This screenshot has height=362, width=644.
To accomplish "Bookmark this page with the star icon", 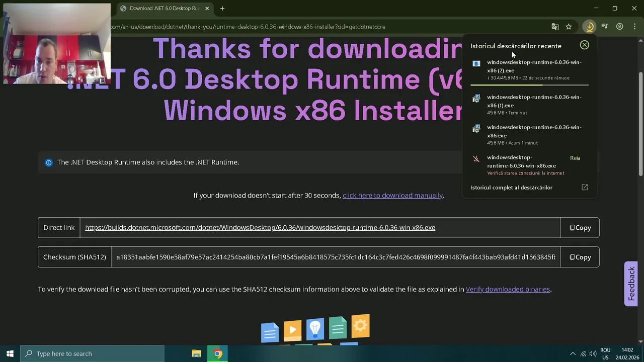I will click(569, 27).
